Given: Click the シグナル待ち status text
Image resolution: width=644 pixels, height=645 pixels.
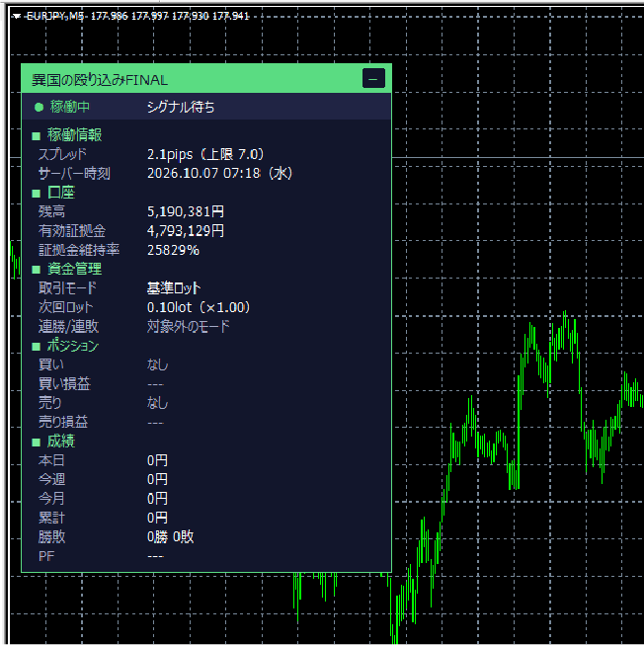Looking at the screenshot, I should 181,107.
